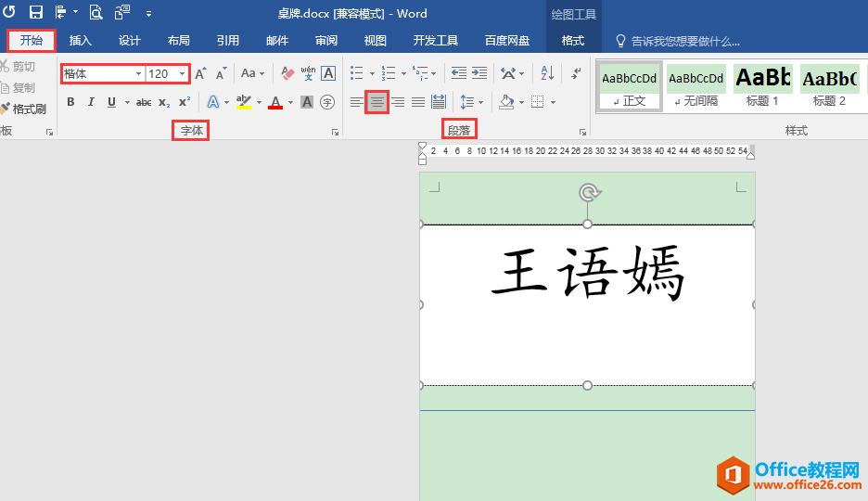Apply red font color
The image size is (868, 501).
tap(275, 102)
